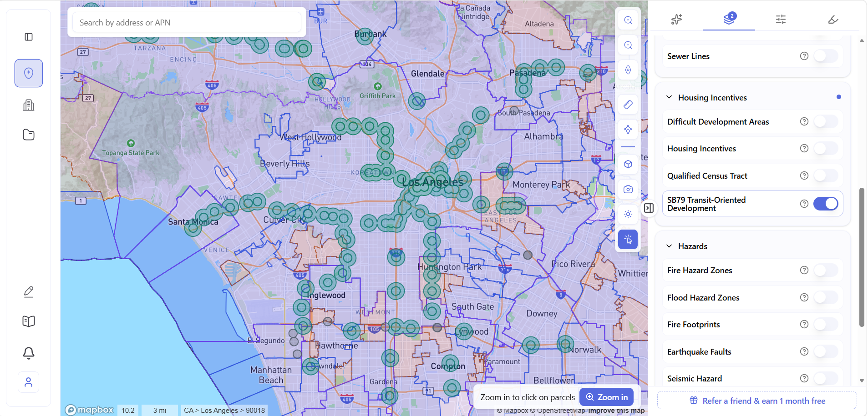Click the Search by address or APN field
868x416 pixels.
point(187,22)
